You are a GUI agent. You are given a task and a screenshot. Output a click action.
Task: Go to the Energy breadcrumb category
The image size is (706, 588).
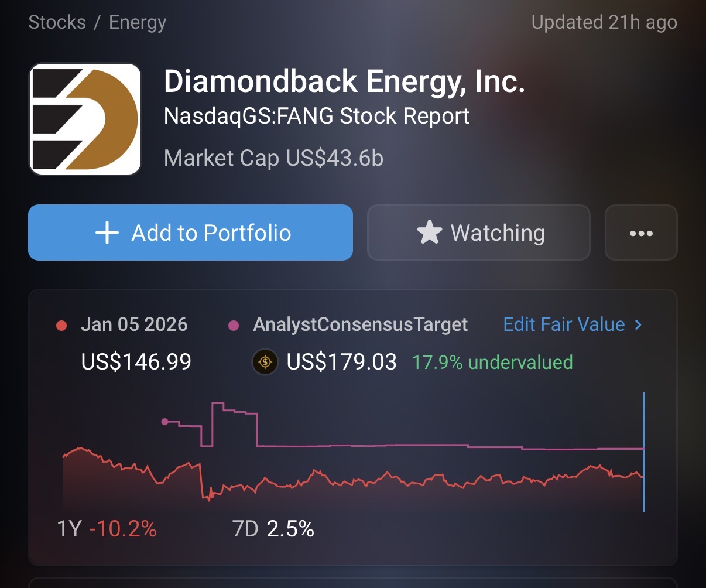click(138, 23)
